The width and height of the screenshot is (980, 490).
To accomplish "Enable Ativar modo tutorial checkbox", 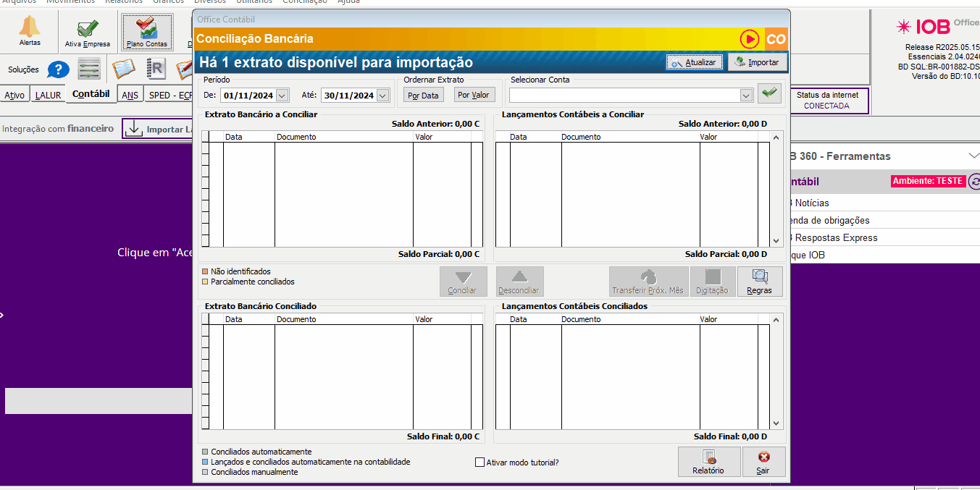I will (479, 462).
